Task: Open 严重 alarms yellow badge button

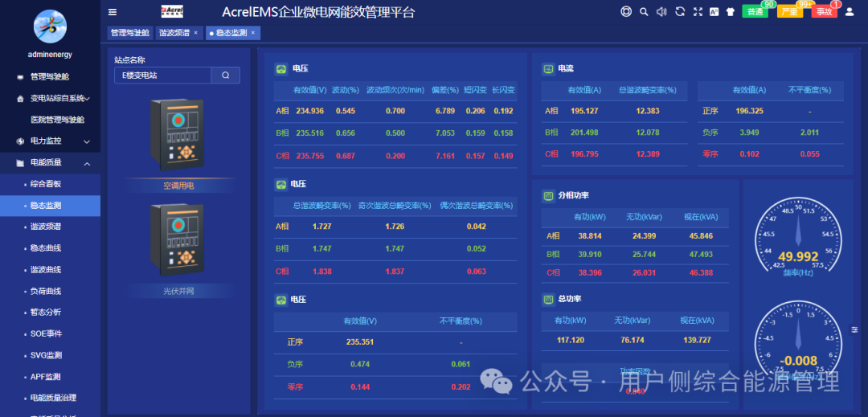Action: (790, 11)
